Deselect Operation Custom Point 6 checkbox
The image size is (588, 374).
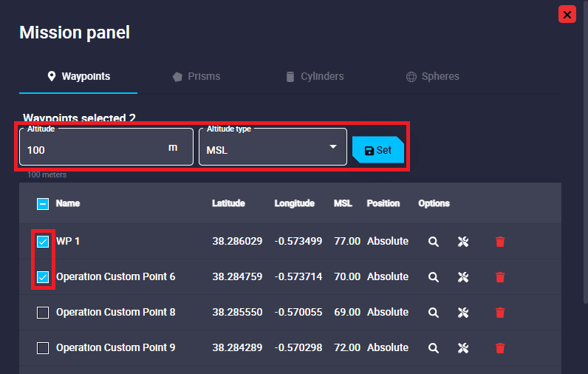click(43, 277)
